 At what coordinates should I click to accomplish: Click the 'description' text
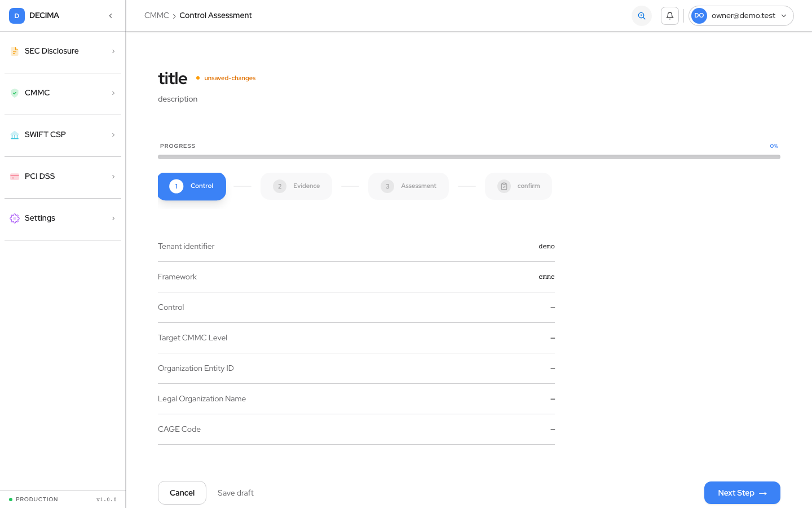(x=178, y=99)
